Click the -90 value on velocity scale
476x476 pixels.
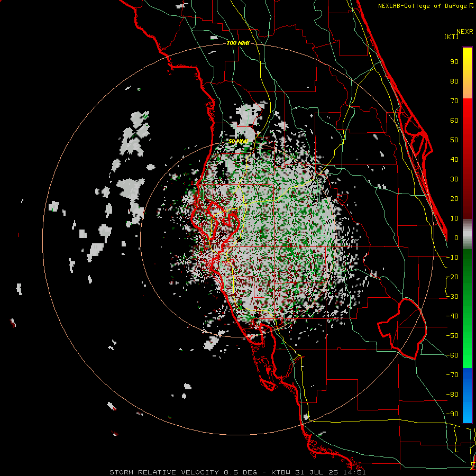click(x=452, y=414)
